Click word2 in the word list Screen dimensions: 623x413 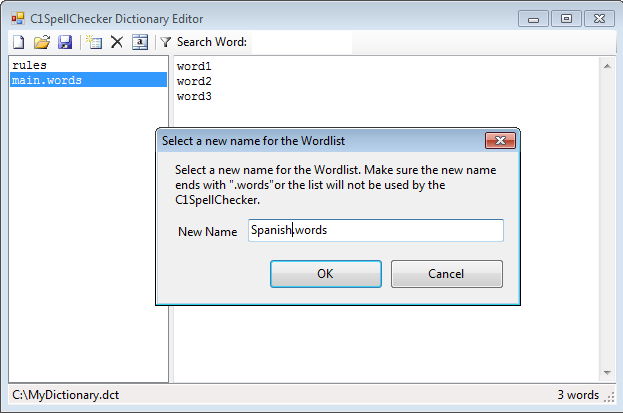(x=194, y=81)
